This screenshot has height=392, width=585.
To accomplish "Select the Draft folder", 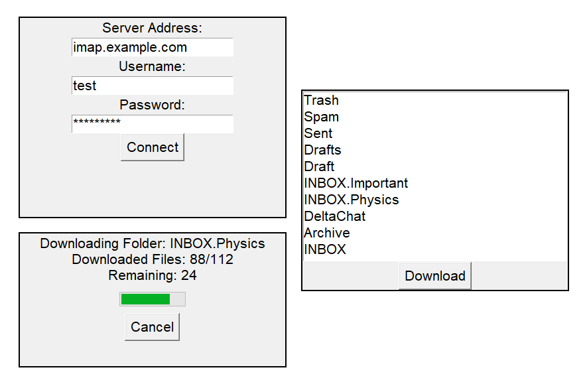I will 319,166.
